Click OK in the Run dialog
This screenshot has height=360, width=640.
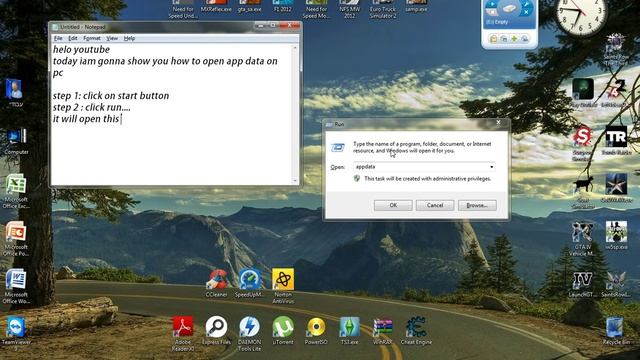pyautogui.click(x=393, y=205)
